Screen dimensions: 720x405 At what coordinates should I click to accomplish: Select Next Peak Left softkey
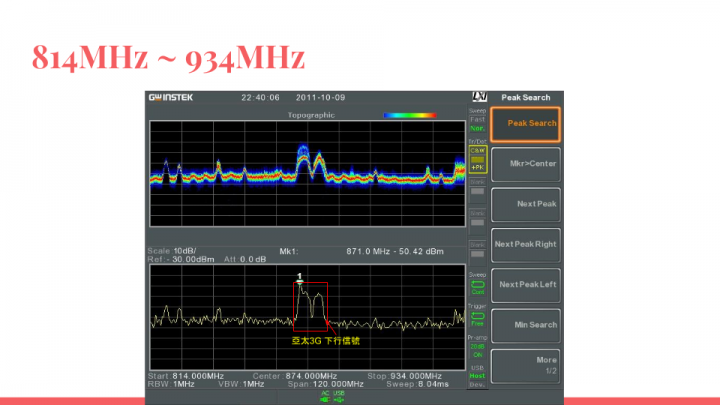point(526,285)
